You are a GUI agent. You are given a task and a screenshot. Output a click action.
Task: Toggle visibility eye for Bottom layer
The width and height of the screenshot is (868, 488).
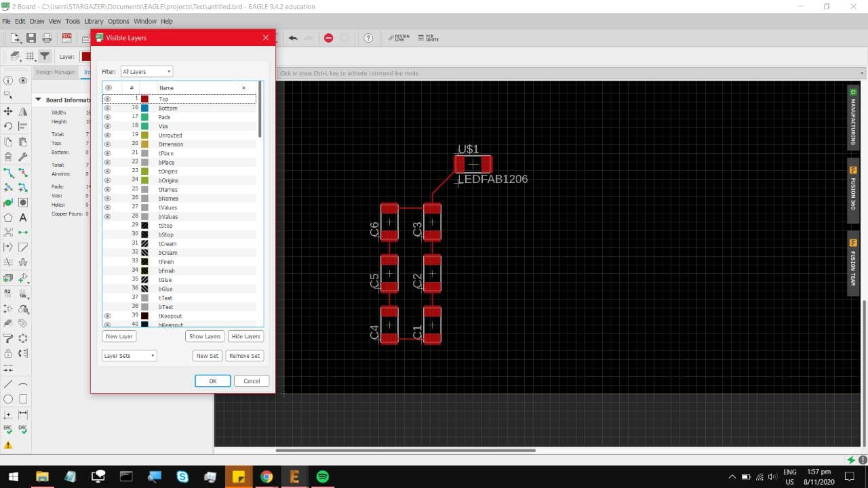108,108
